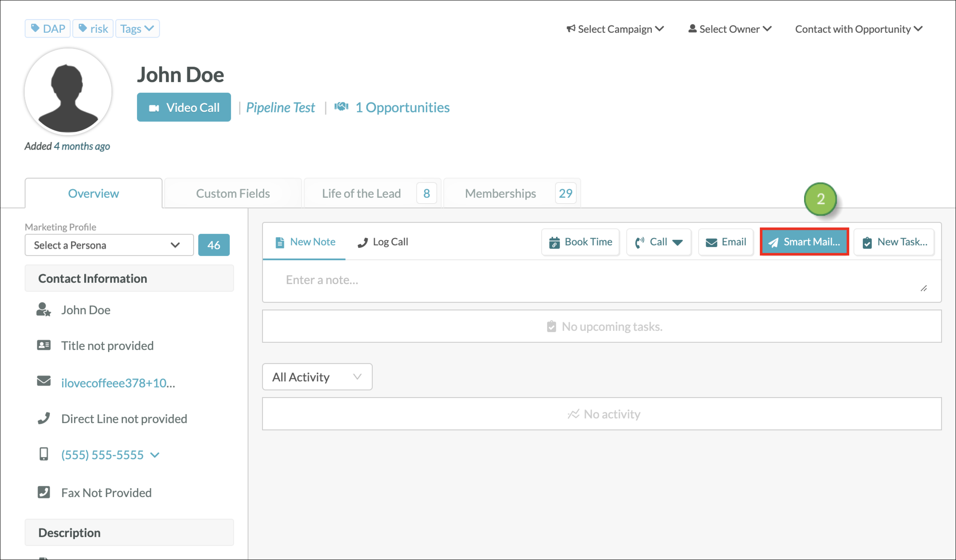956x560 pixels.
Task: Open the Select Owner dropdown
Action: pyautogui.click(x=730, y=29)
